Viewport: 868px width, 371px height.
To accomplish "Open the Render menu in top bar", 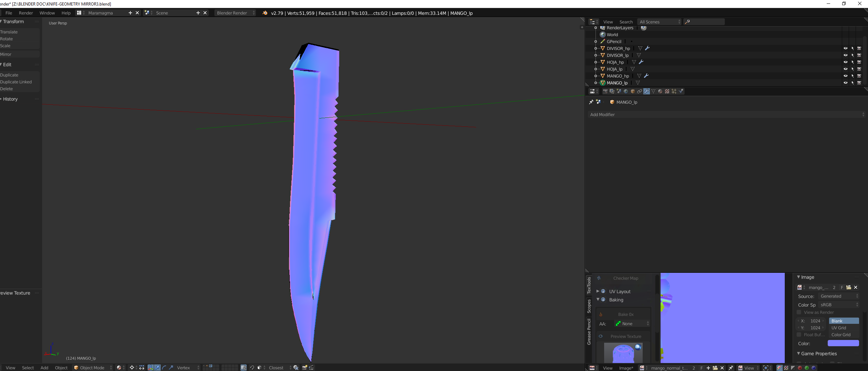I will pos(26,13).
